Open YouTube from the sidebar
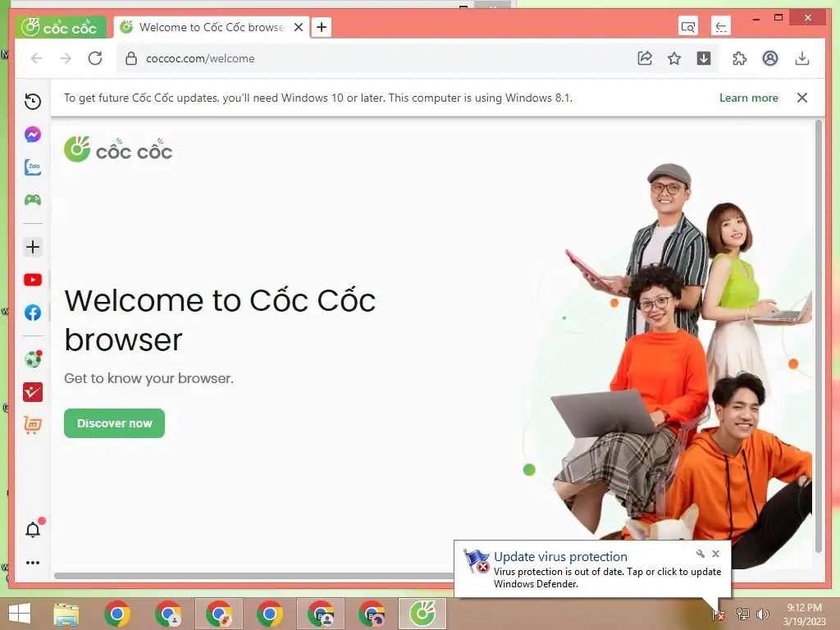The width and height of the screenshot is (840, 630). (x=33, y=280)
